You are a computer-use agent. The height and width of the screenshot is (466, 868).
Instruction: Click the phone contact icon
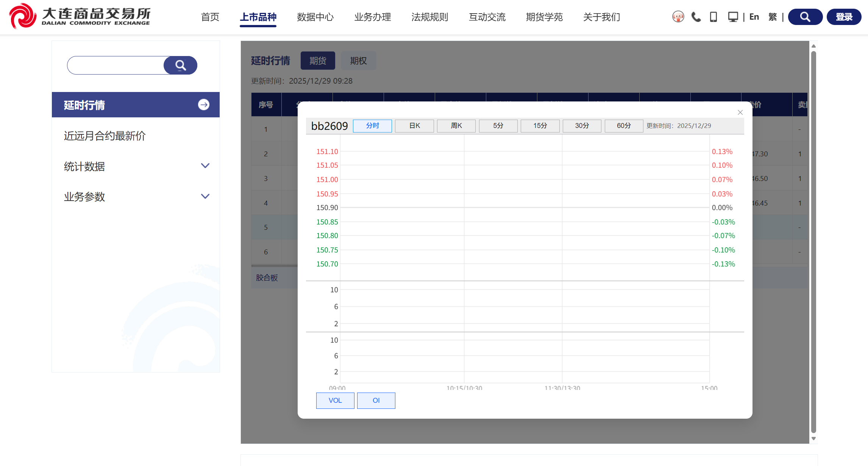[x=696, y=17]
